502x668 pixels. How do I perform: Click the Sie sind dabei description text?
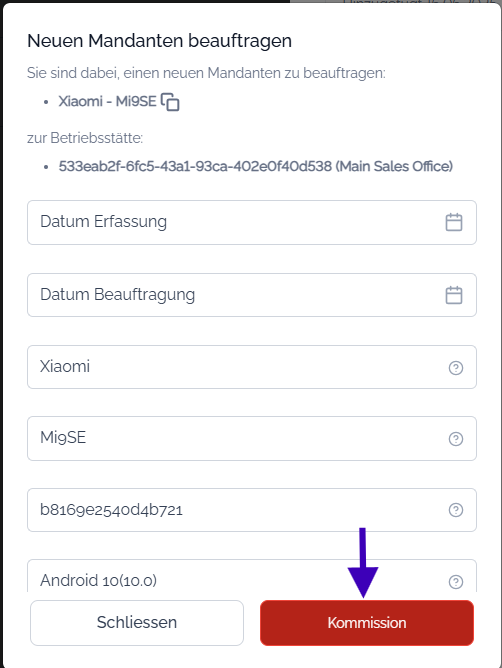(x=206, y=73)
